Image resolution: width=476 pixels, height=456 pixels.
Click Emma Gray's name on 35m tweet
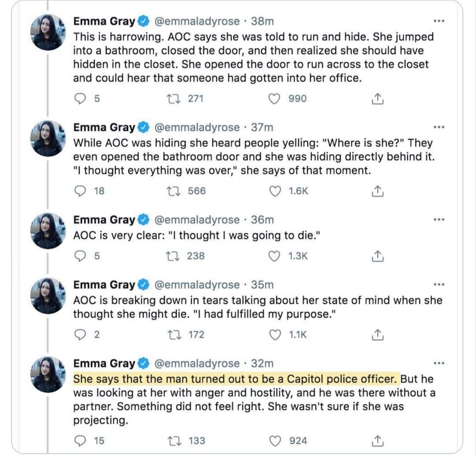[x=104, y=285]
